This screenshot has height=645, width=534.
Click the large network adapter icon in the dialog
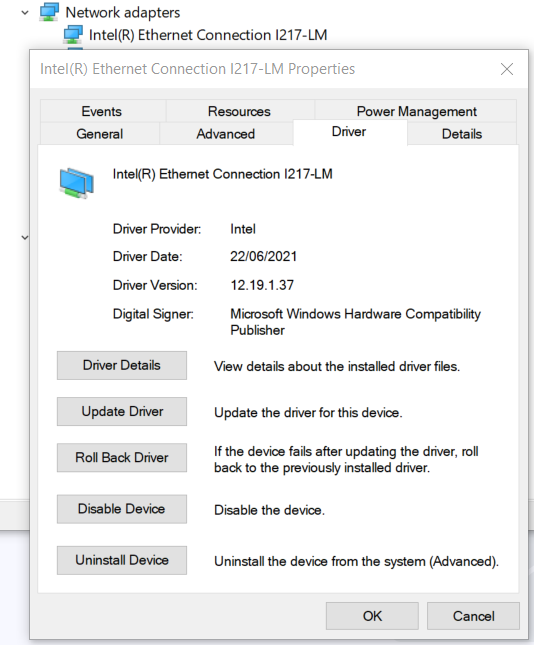pyautogui.click(x=77, y=183)
